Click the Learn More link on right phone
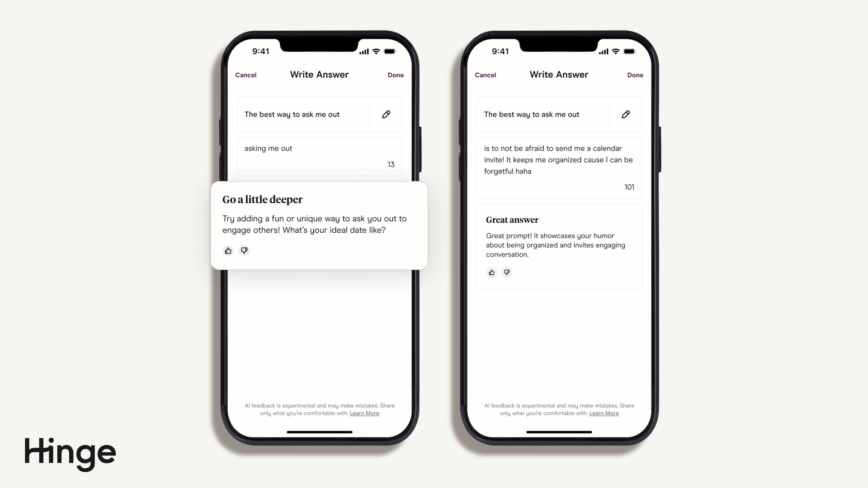 click(604, 413)
